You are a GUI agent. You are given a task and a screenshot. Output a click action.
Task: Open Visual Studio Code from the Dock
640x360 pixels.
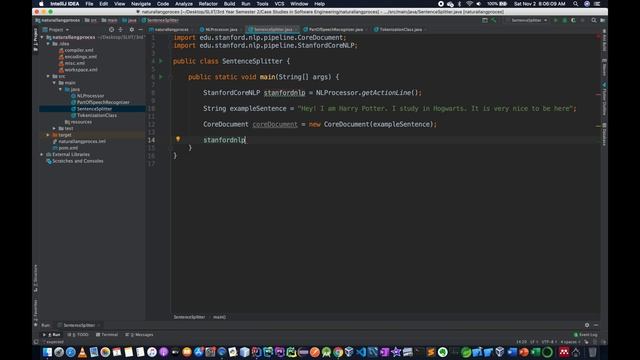click(x=361, y=352)
